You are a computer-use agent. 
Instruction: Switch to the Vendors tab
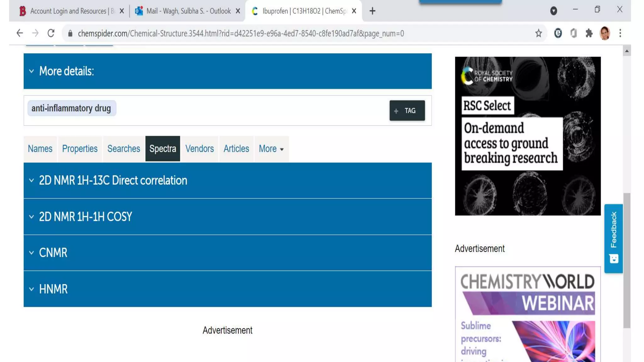click(x=199, y=149)
